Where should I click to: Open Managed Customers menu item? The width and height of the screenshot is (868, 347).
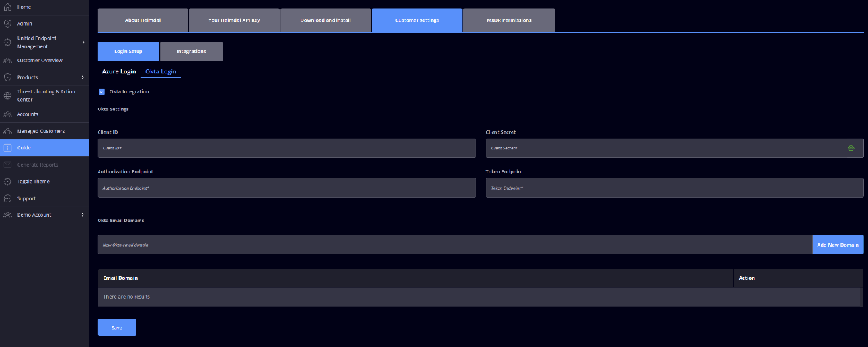pos(44,131)
